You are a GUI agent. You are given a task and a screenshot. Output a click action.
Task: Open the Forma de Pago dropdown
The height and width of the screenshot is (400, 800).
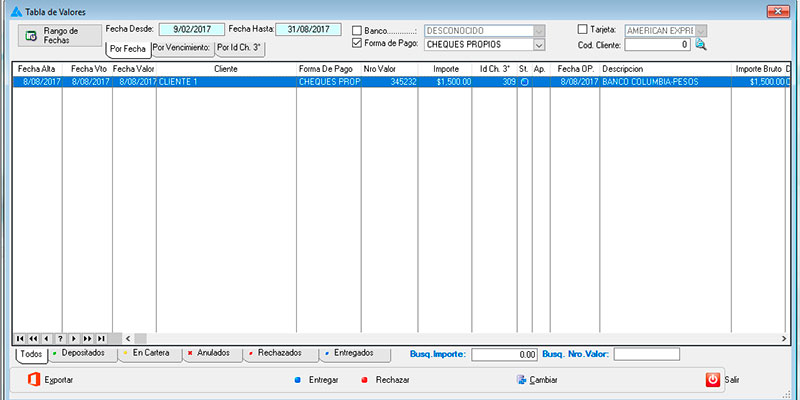pyautogui.click(x=539, y=45)
